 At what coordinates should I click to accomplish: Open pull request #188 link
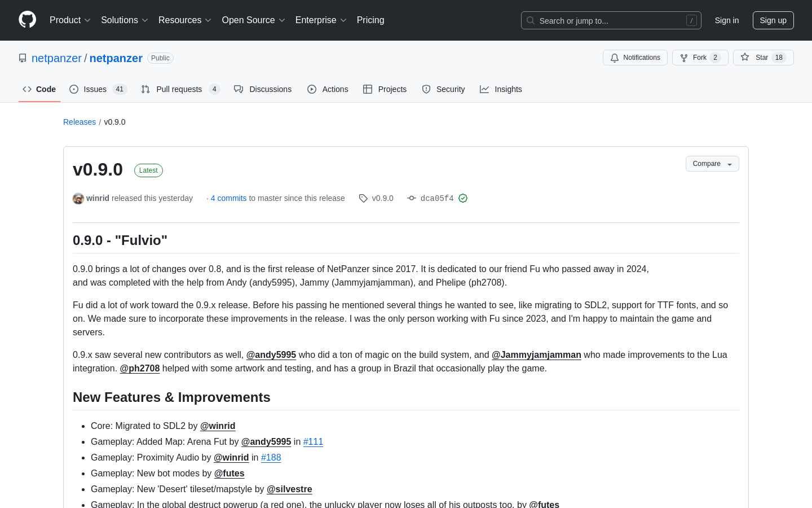(x=271, y=457)
